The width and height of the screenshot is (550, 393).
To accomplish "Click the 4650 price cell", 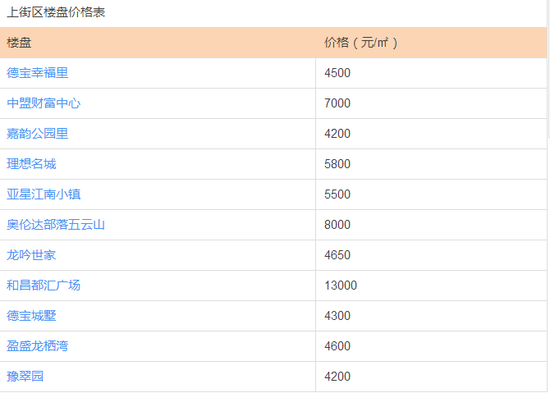I will [431, 255].
